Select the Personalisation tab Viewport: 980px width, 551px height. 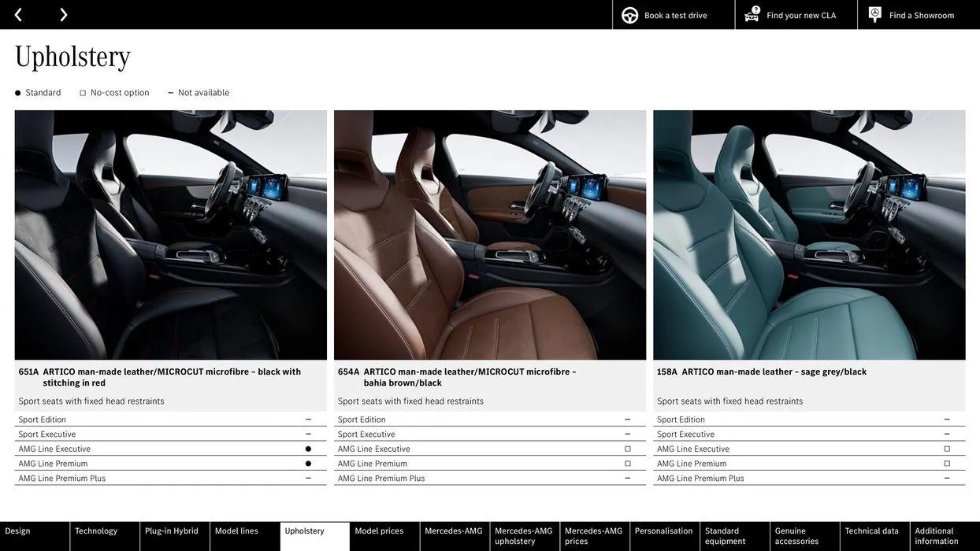coord(664,531)
